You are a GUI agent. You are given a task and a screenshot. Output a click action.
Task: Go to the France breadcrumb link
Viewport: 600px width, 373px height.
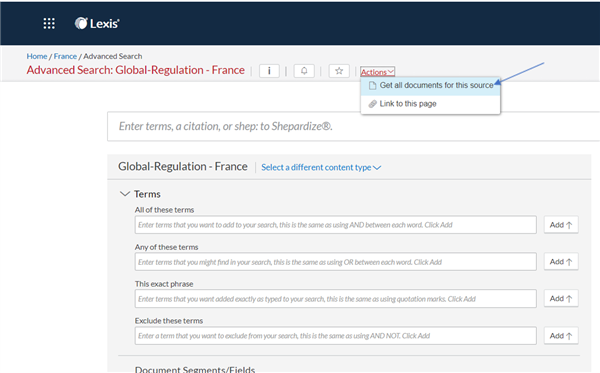[65, 56]
